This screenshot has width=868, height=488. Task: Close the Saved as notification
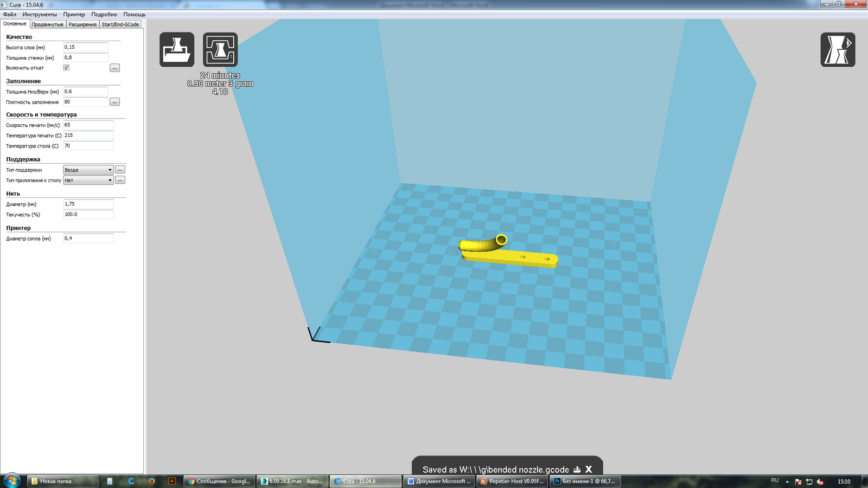[589, 470]
